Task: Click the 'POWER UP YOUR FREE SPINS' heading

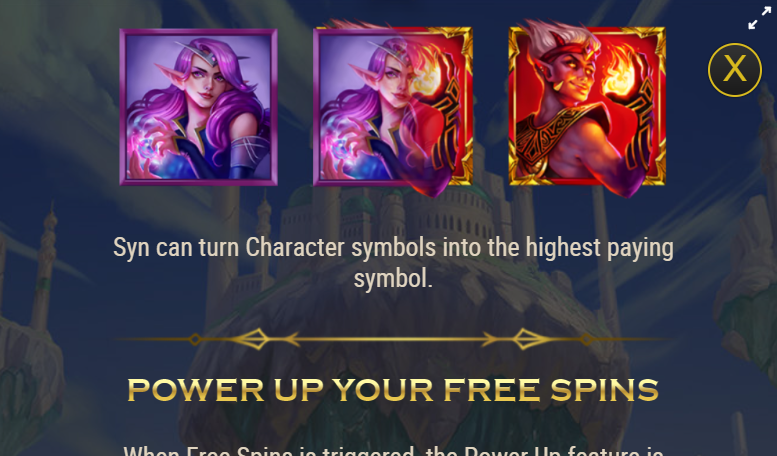Action: pos(392,390)
